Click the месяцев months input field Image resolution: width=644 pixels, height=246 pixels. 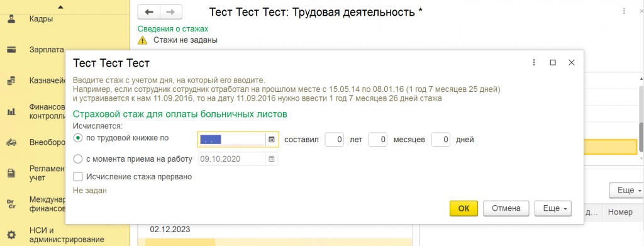[x=378, y=140]
